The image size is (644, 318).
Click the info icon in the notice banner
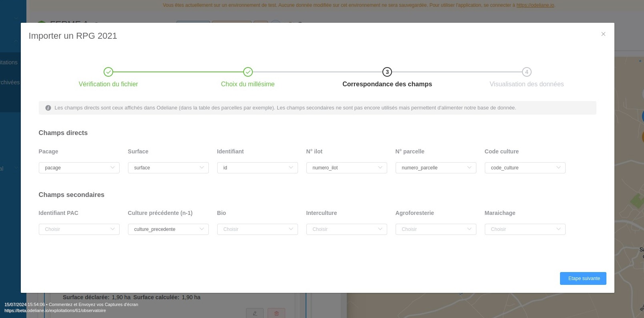48,108
